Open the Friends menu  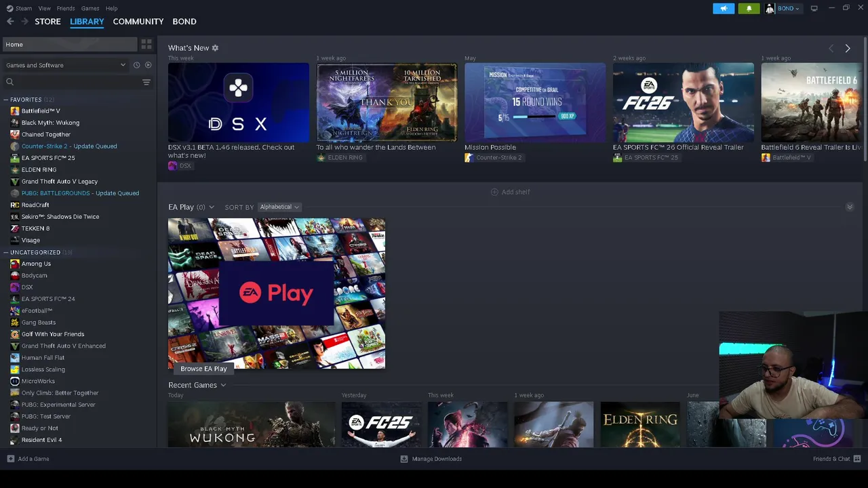[x=66, y=8]
